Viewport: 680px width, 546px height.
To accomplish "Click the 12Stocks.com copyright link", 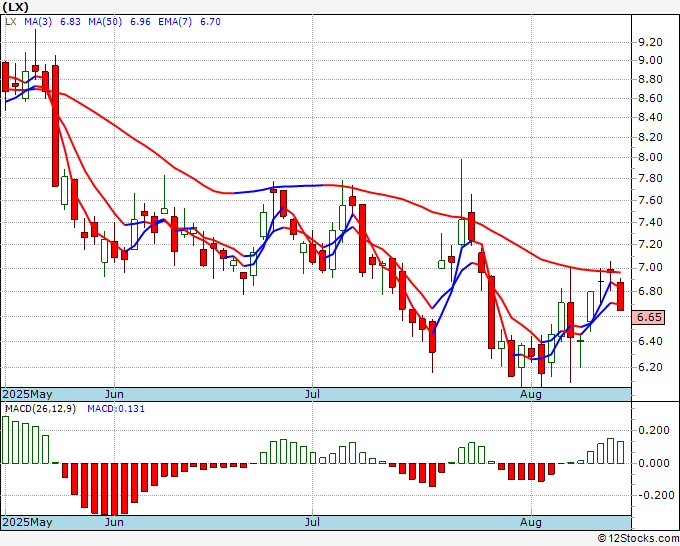I will point(638,539).
